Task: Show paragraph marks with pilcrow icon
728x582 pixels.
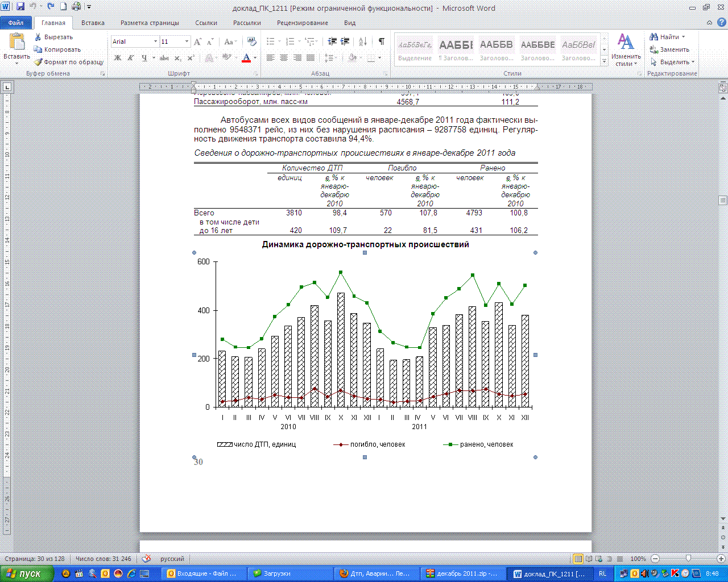Action: coord(381,41)
